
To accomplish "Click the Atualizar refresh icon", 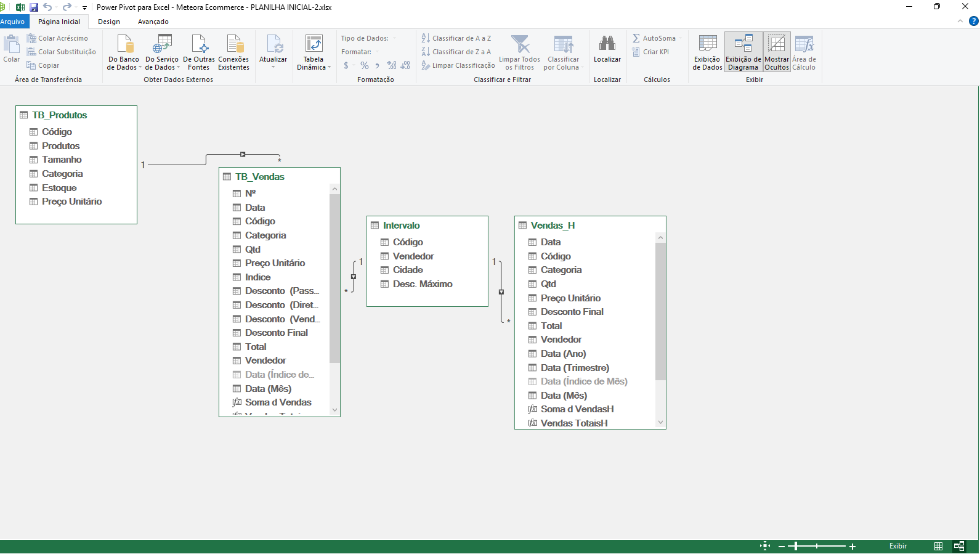I will point(273,44).
